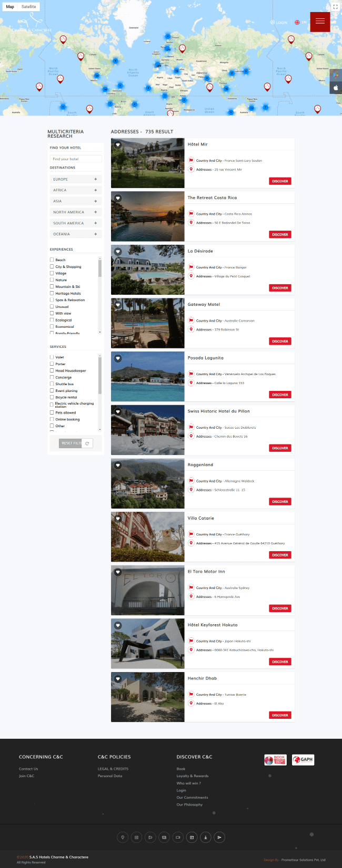Open the red hamburger menu
Viewport: 342px width, 868px height.
tap(320, 22)
